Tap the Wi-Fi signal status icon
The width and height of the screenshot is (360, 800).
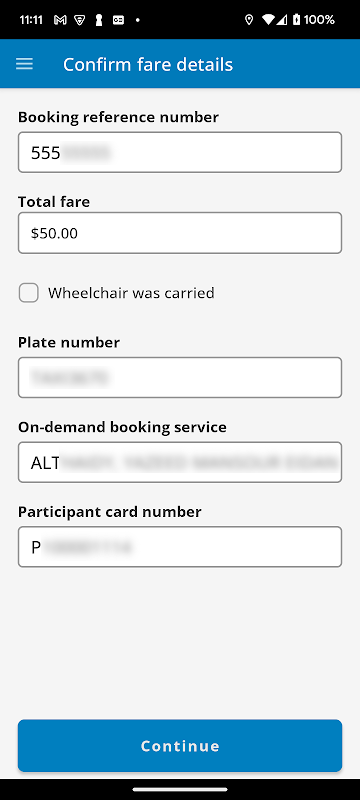[268, 20]
